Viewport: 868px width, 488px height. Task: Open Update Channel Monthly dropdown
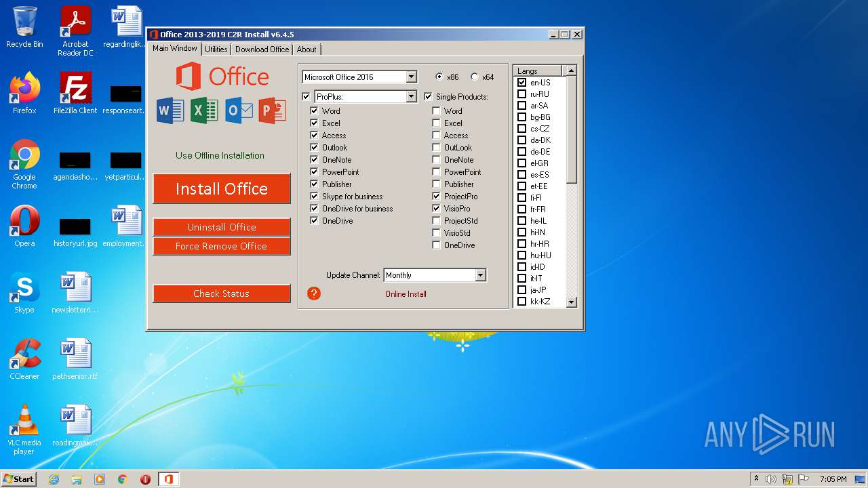click(x=480, y=274)
